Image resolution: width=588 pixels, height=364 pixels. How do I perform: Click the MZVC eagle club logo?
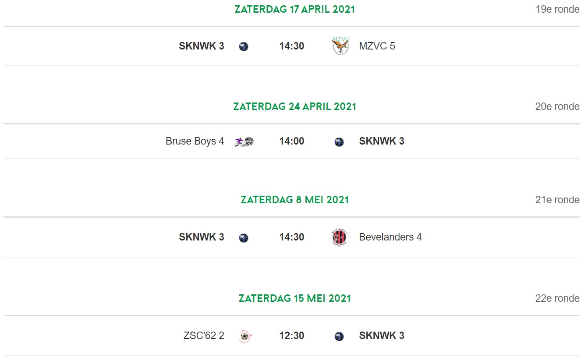340,46
